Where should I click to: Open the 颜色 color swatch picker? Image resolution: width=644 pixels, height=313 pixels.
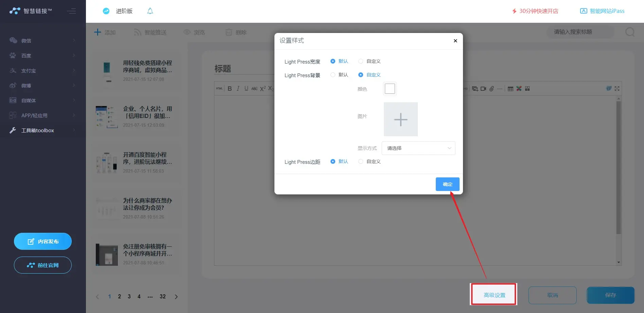[x=390, y=89]
